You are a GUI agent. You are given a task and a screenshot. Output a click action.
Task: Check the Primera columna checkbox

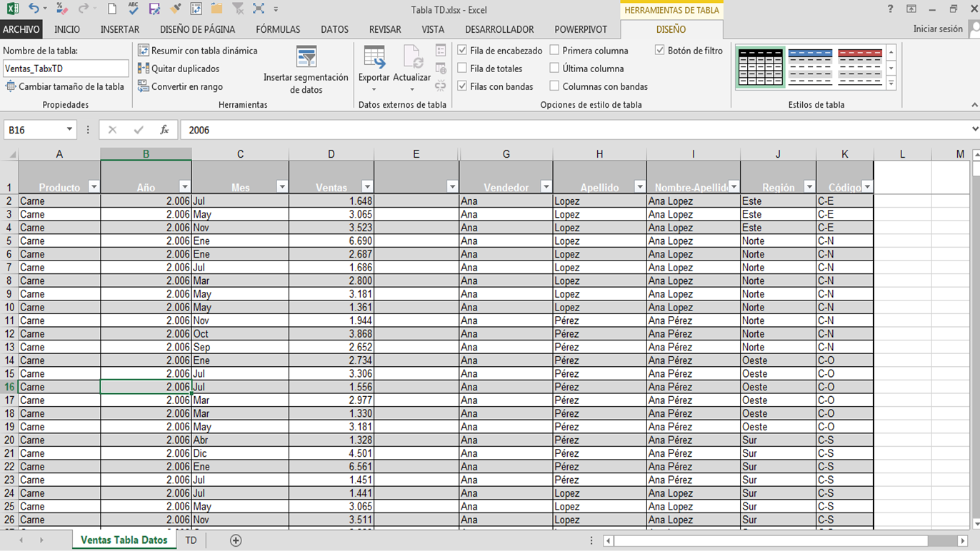[x=554, y=51]
